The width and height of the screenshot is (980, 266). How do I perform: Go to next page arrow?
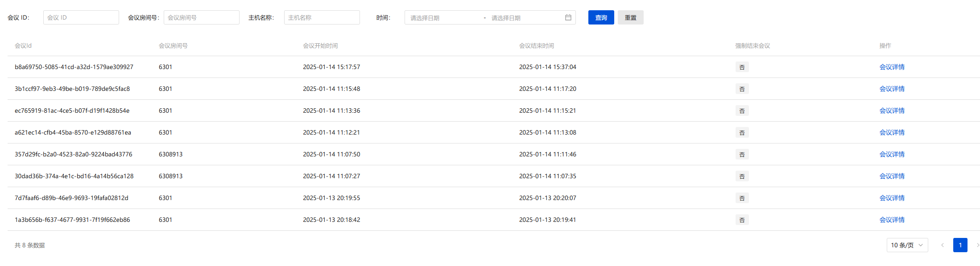tap(977, 245)
